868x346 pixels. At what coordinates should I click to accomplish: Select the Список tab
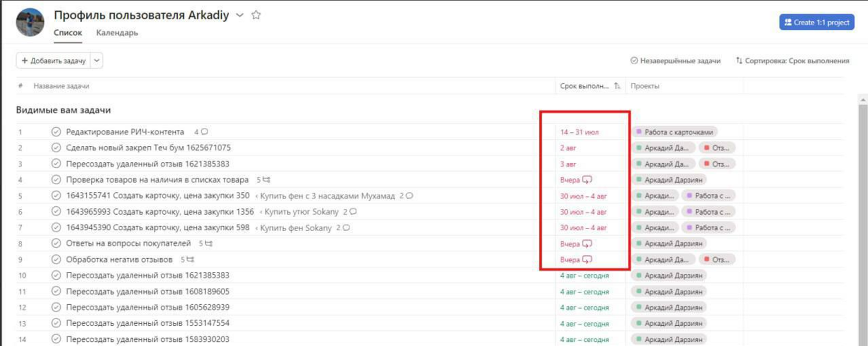(x=68, y=33)
